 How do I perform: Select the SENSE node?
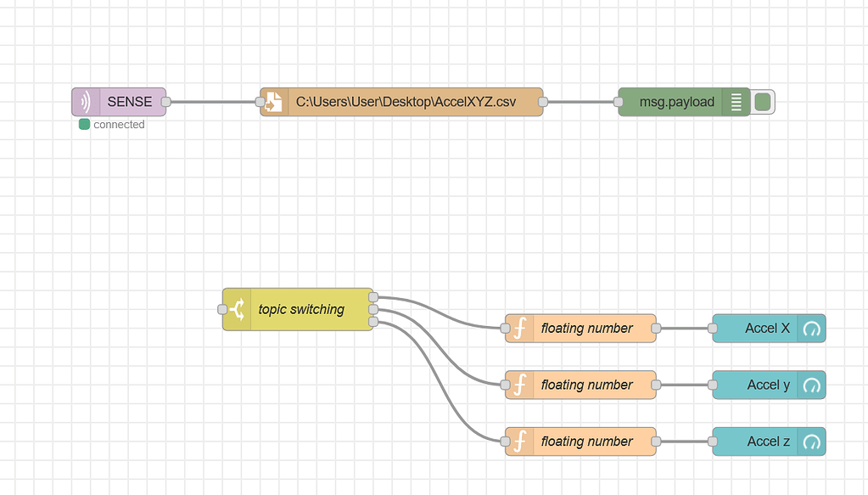[129, 102]
